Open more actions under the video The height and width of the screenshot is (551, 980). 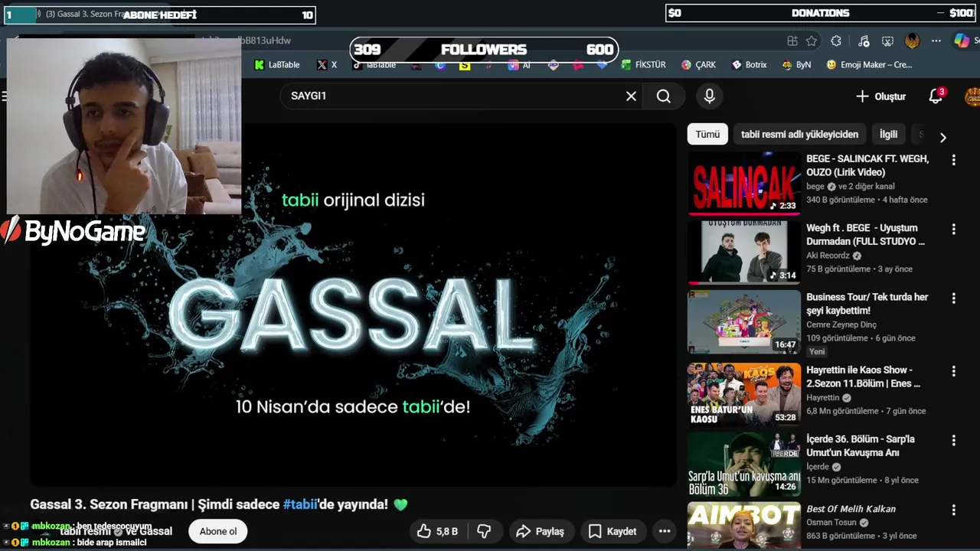665,531
